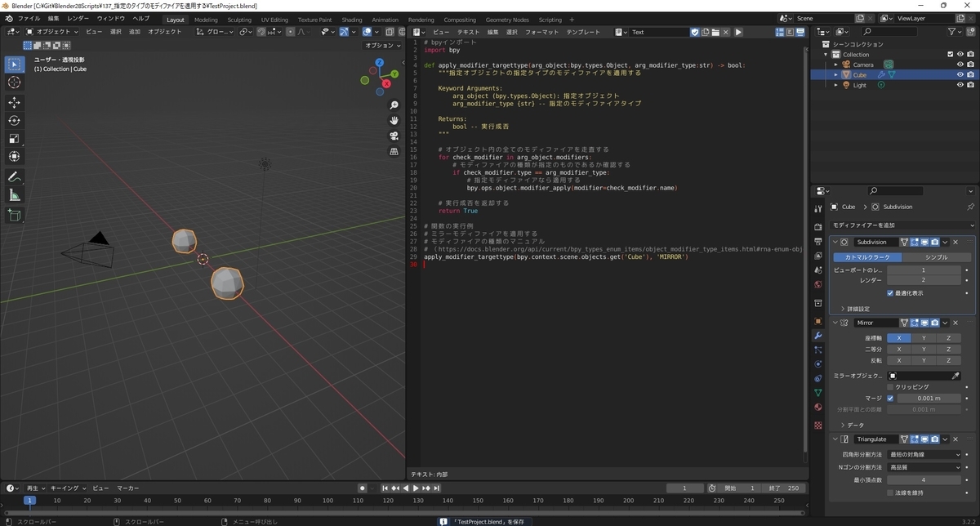Activate the Transform tool
The image size is (980, 526).
tap(15, 156)
